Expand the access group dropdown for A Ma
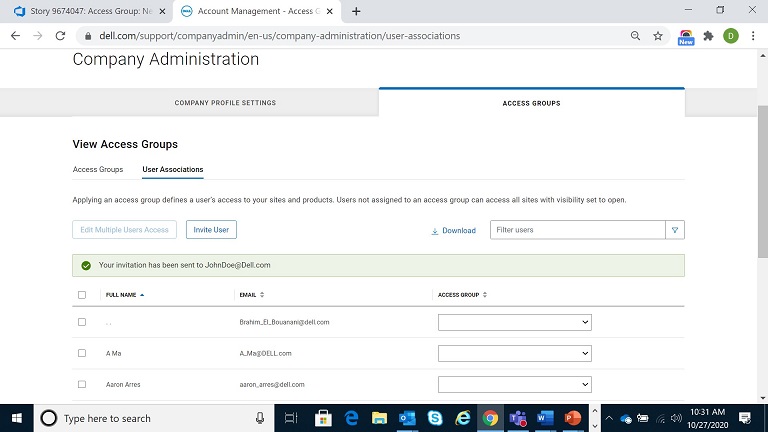The width and height of the screenshot is (768, 432). click(515, 353)
